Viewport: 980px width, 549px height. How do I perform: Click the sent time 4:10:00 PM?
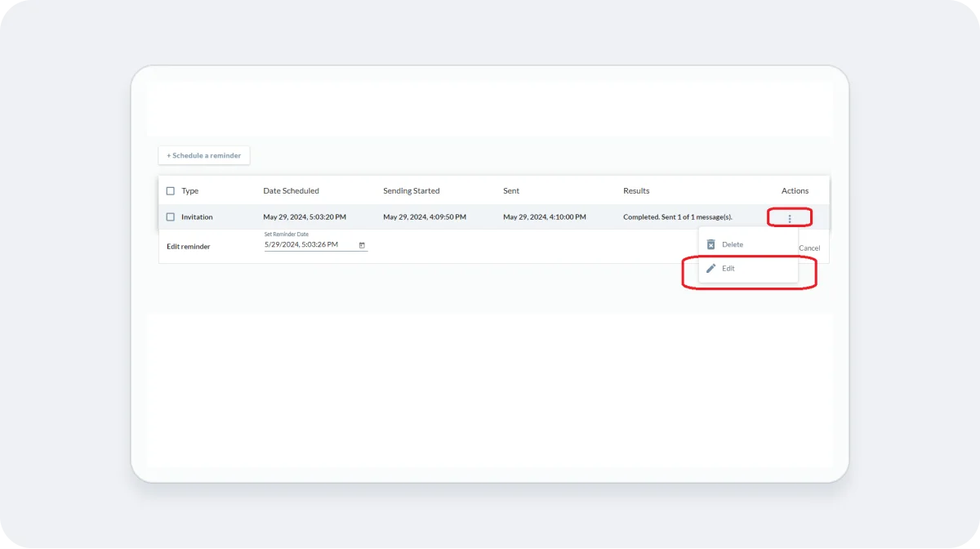tap(545, 217)
